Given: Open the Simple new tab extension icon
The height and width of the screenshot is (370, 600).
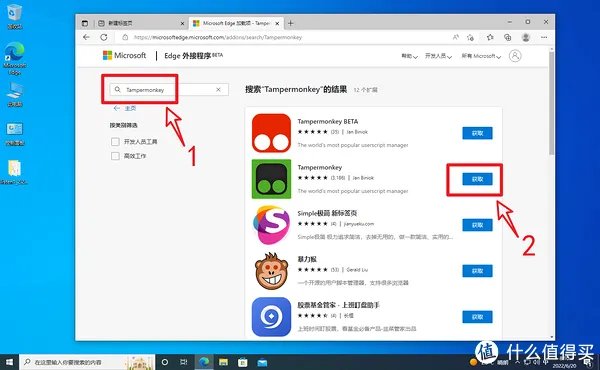Looking at the screenshot, I should point(271,225).
